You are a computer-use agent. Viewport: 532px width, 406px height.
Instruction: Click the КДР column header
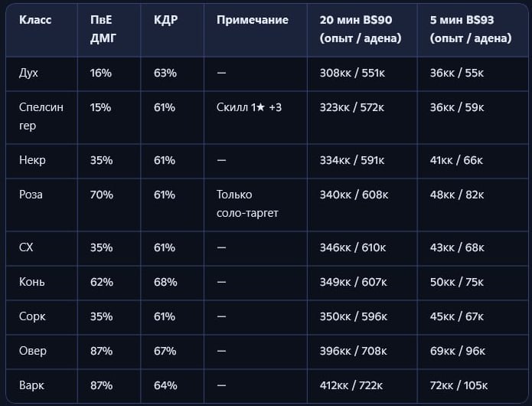coord(165,20)
